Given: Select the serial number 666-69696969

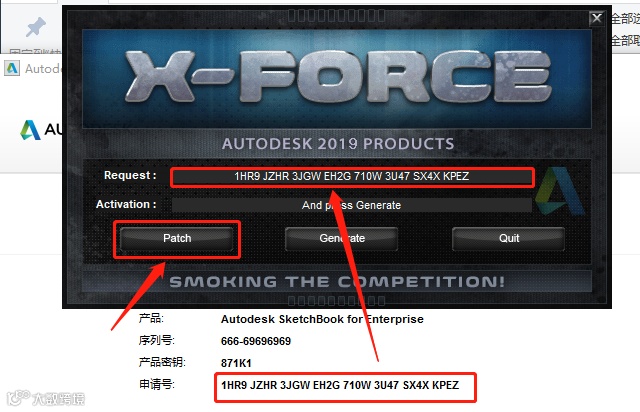Looking at the screenshot, I should tap(256, 341).
